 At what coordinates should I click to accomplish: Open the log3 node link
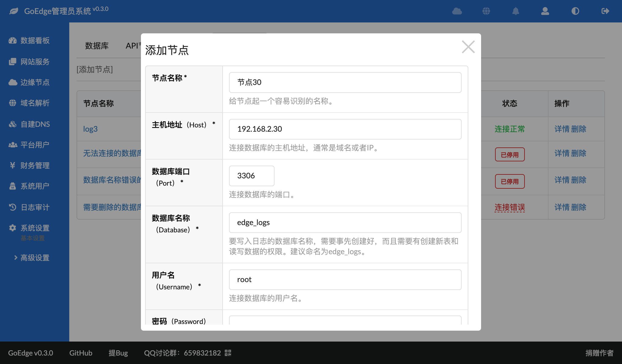point(91,129)
